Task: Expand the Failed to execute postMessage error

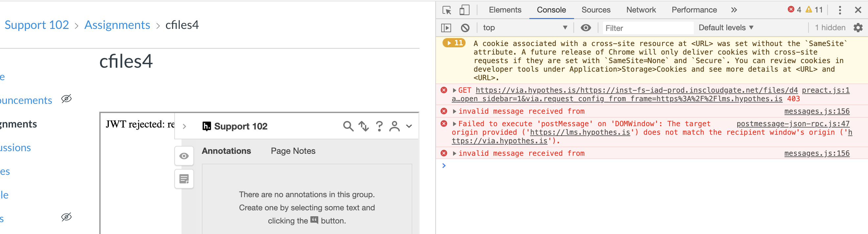Action: [454, 124]
